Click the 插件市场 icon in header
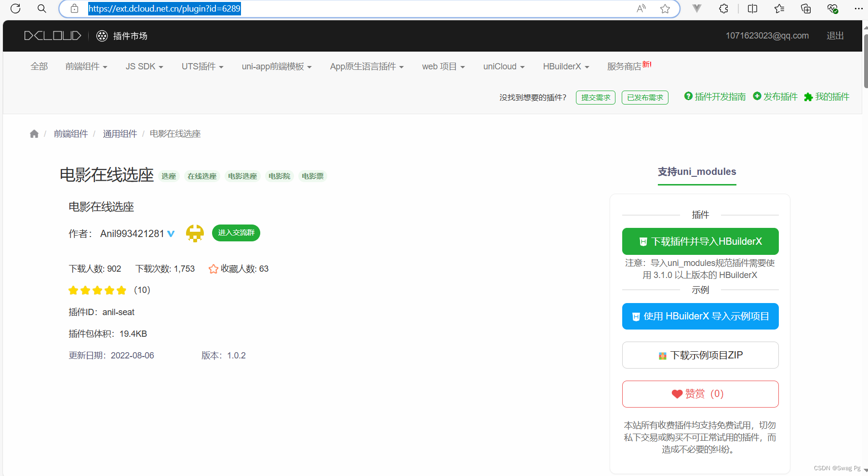The height and width of the screenshot is (476, 868). pyautogui.click(x=102, y=36)
